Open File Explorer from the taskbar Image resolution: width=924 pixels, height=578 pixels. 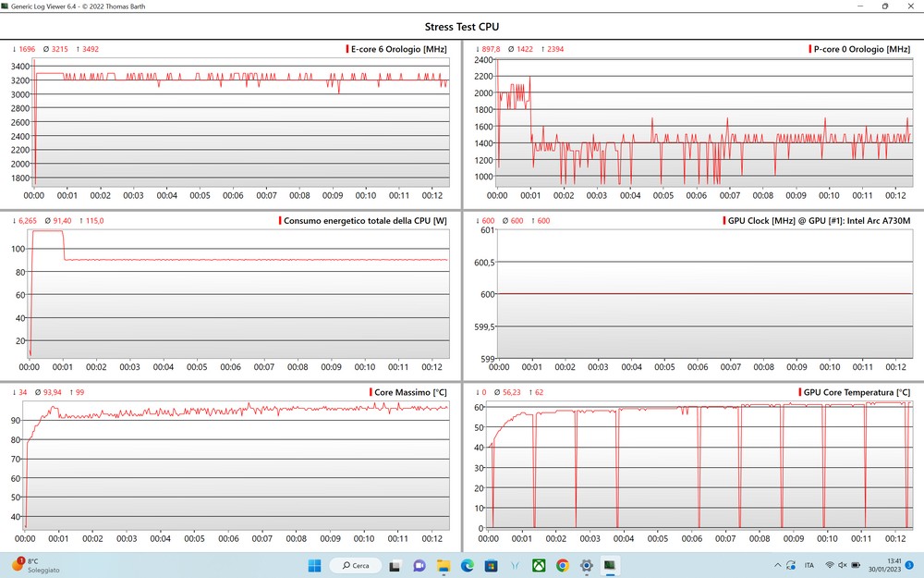point(443,565)
